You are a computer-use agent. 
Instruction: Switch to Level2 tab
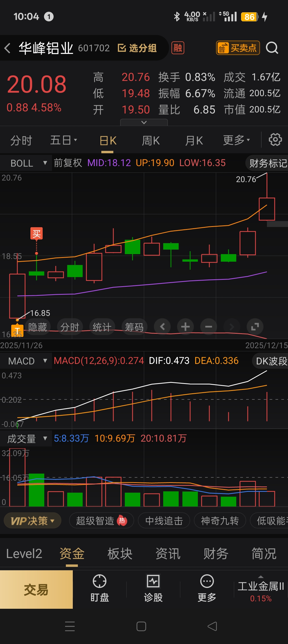pyautogui.click(x=24, y=554)
